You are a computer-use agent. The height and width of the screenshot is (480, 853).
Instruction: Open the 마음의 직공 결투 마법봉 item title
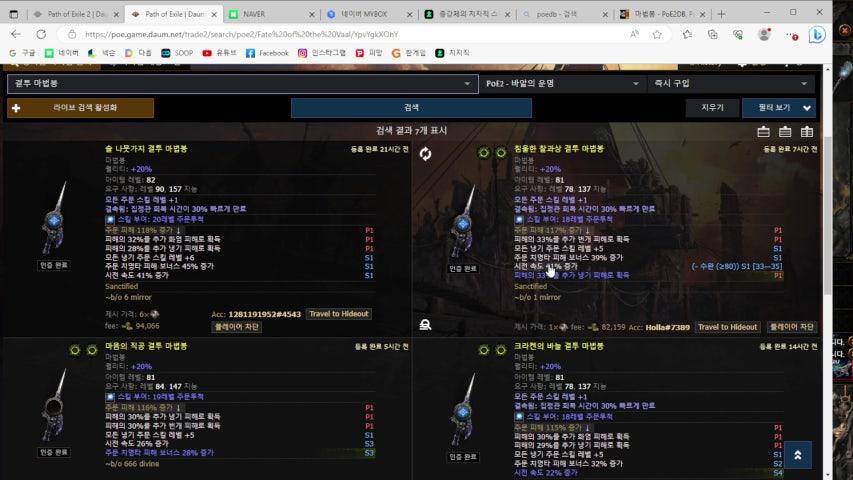[146, 346]
